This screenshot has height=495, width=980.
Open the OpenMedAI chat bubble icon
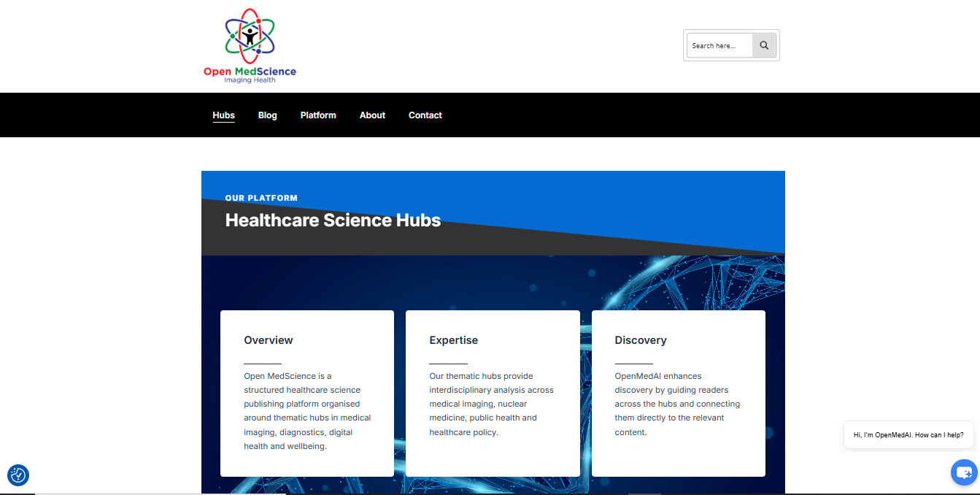click(x=965, y=472)
